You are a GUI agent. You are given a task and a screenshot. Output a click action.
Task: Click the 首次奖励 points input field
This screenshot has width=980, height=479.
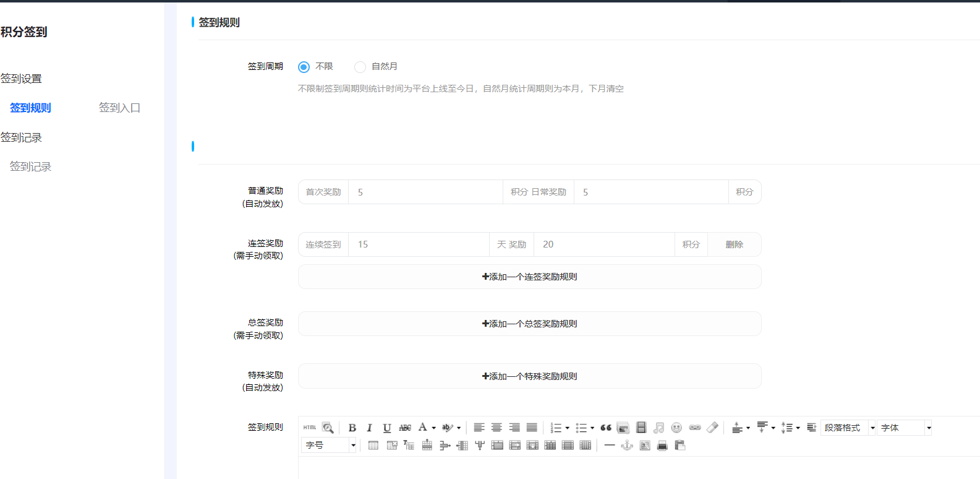425,192
